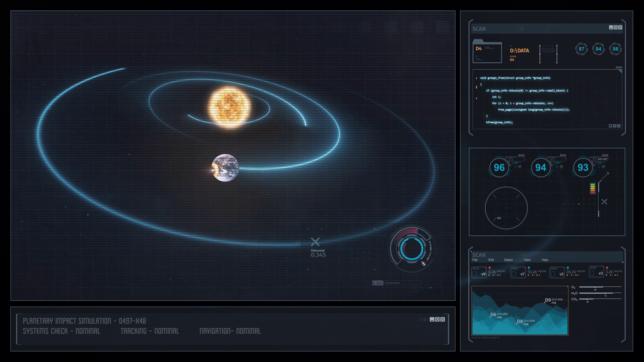Select the circular gauge showing 84

pos(598,49)
